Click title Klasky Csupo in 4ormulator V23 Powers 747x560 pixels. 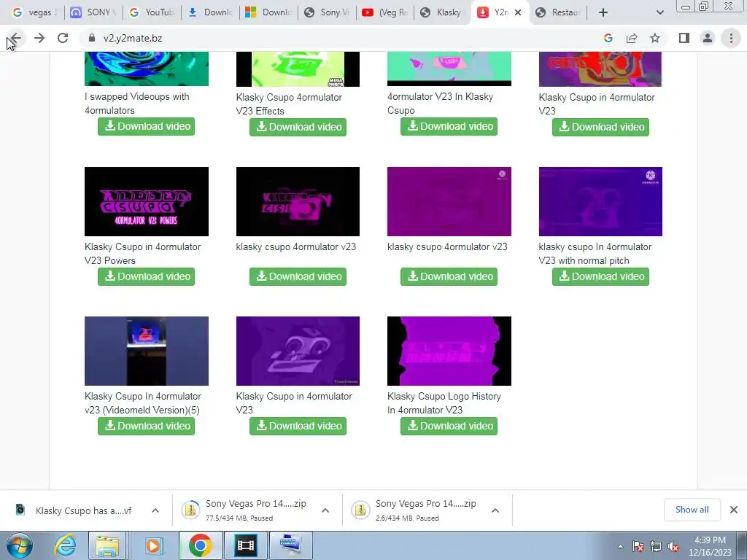point(142,254)
